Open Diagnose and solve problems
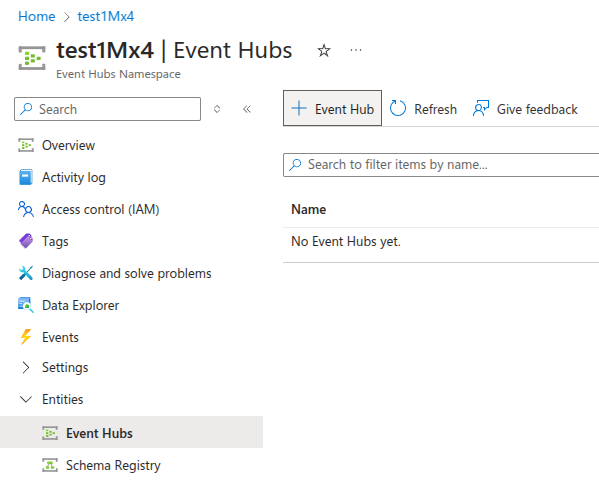Screen dimensions: 599x482 pyautogui.click(x=126, y=273)
